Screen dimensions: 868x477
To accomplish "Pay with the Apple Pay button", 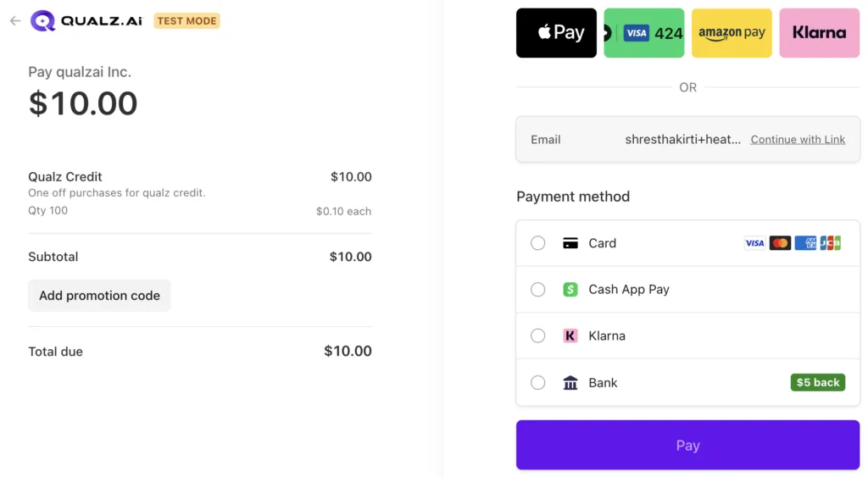I will [556, 33].
